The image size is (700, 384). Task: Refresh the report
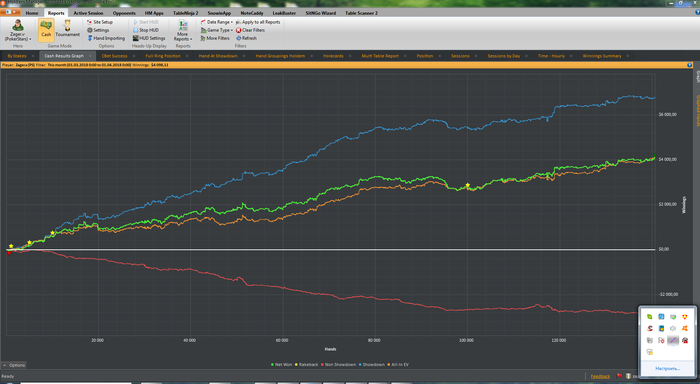[x=246, y=38]
